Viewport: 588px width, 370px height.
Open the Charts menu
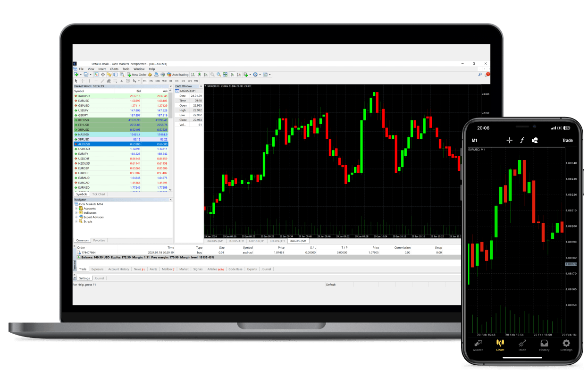(x=114, y=69)
